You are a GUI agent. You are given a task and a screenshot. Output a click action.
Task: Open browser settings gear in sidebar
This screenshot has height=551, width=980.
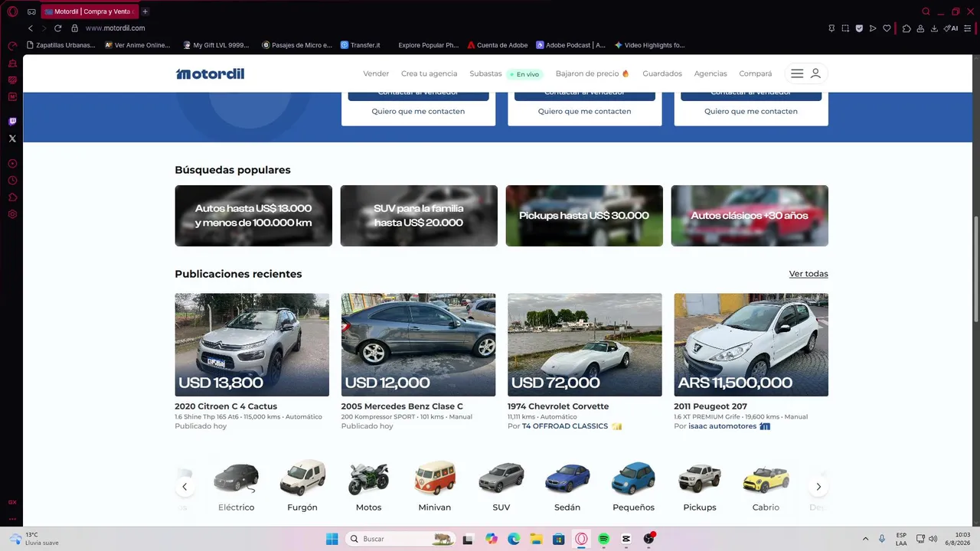[x=12, y=214]
